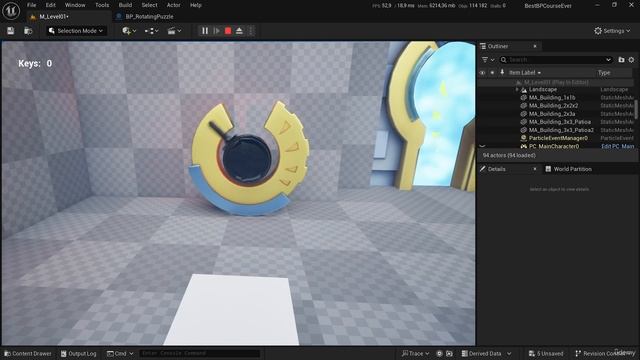Screen dimensions: 640x360
Task: Click the Keys: 0 counter in viewport
Action: (x=35, y=64)
